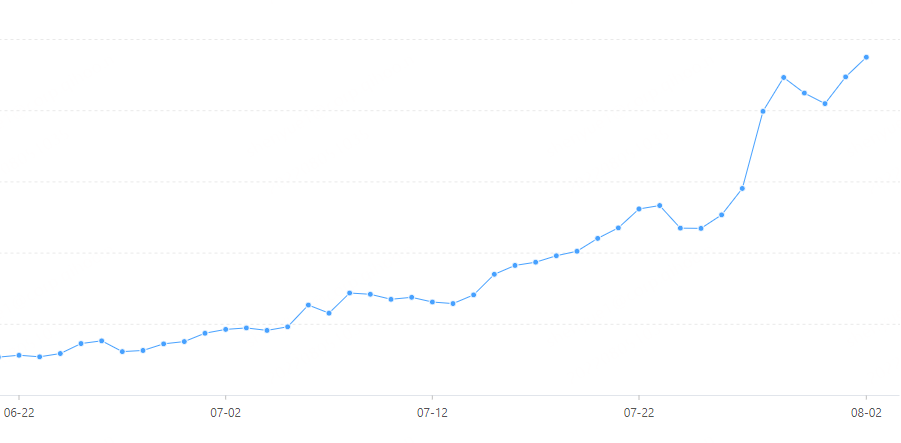Click the 07-22 x-axis date label

coord(639,411)
